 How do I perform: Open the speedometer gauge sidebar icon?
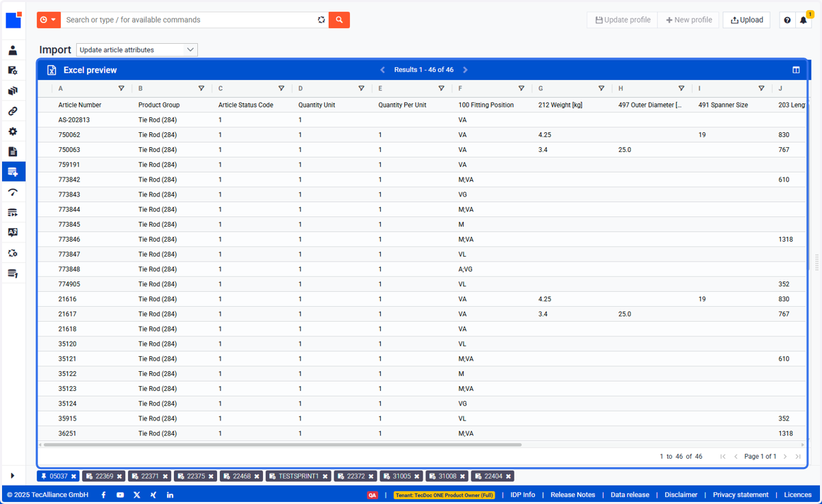(x=12, y=192)
